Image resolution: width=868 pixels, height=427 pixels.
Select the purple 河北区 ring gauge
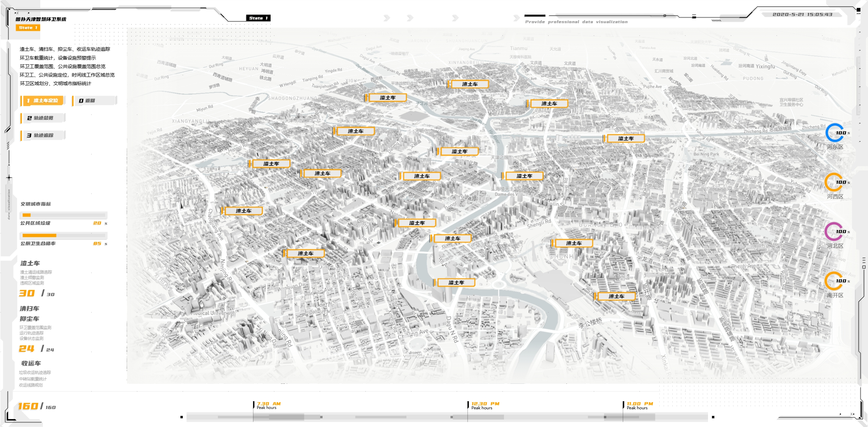pos(834,232)
